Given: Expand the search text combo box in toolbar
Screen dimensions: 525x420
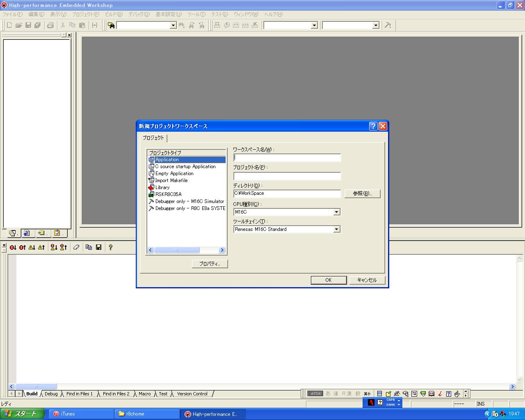Looking at the screenshot, I should coord(173,25).
